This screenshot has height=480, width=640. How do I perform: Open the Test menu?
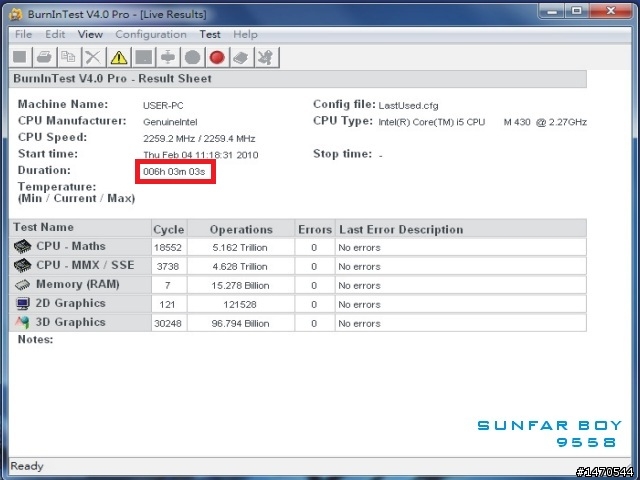point(210,34)
